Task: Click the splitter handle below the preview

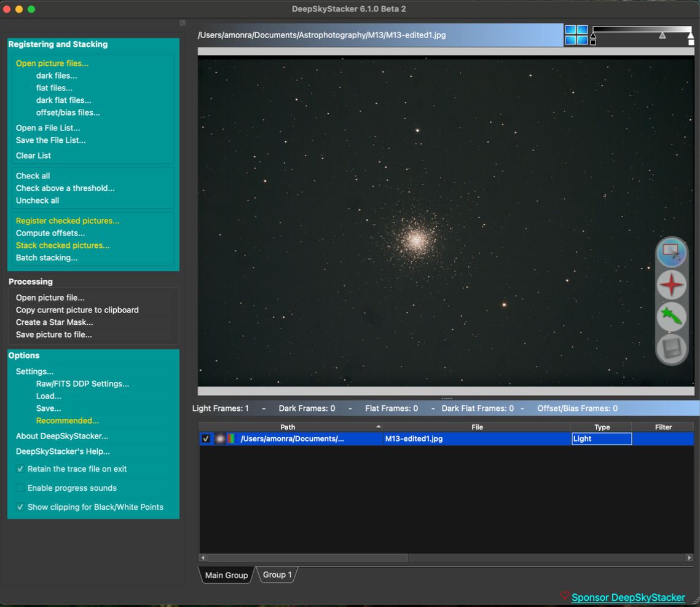Action: [x=446, y=398]
